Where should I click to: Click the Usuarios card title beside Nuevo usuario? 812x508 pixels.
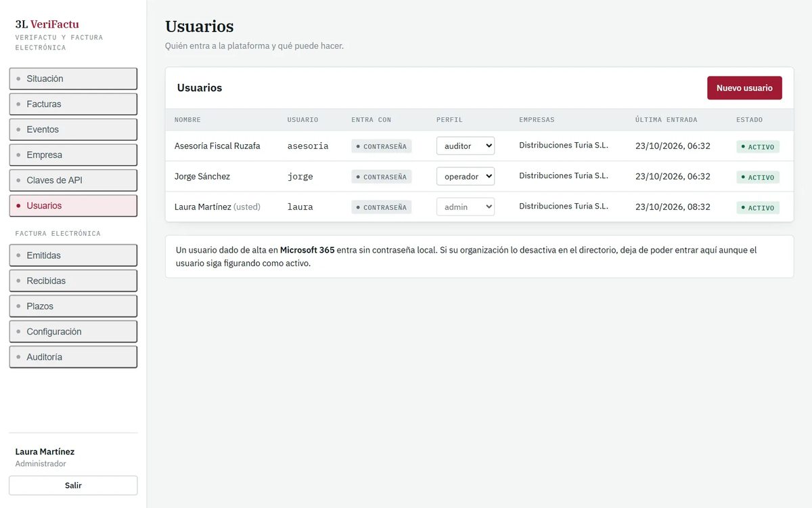tap(200, 87)
